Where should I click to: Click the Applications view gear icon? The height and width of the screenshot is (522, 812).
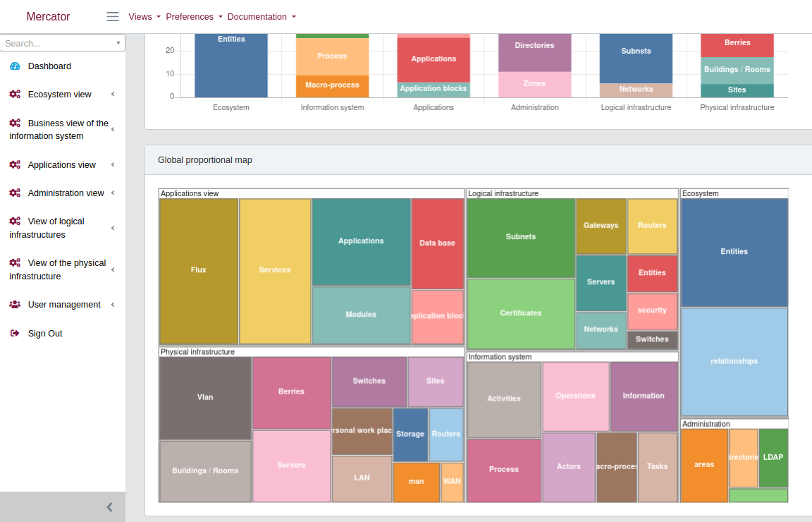15,164
